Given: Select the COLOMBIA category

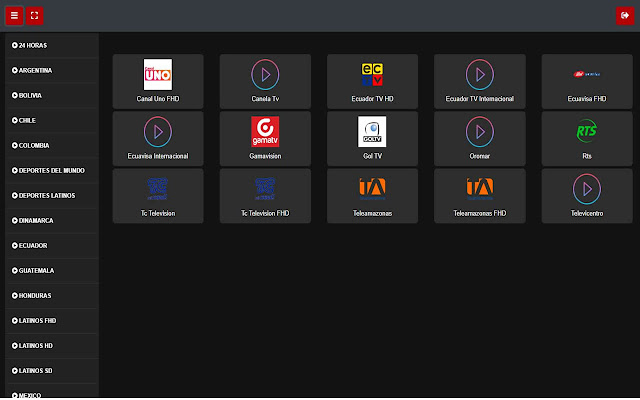Looking at the screenshot, I should (52, 145).
